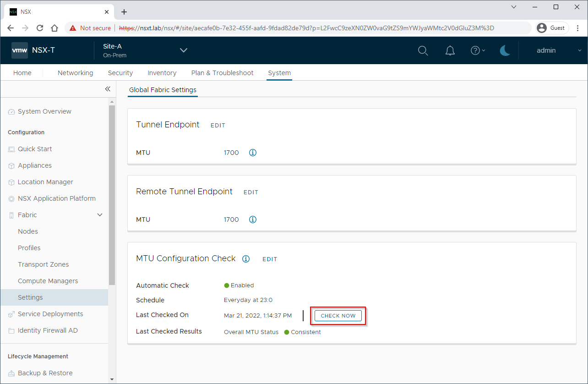588x384 pixels.
Task: Click the Quick Start icon
Action: pyautogui.click(x=11, y=149)
